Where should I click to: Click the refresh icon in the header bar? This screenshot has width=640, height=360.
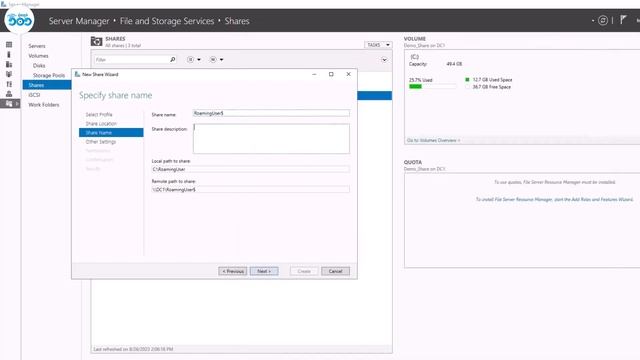[603, 20]
